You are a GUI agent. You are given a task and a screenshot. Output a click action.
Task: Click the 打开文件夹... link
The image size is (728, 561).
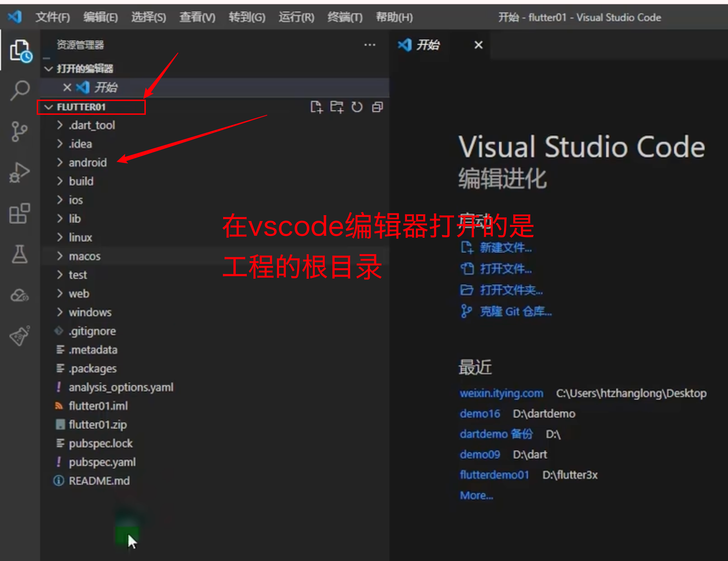(x=511, y=290)
